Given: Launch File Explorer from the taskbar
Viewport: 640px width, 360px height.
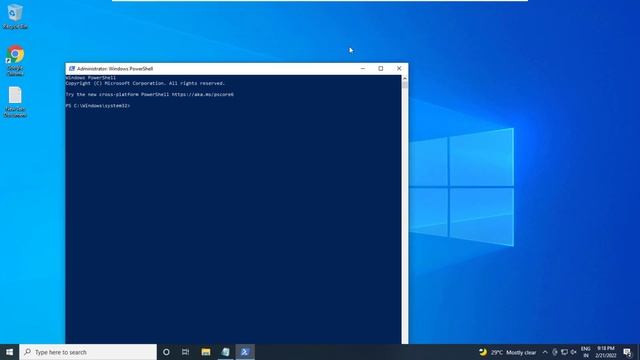Looking at the screenshot, I should (x=206, y=352).
